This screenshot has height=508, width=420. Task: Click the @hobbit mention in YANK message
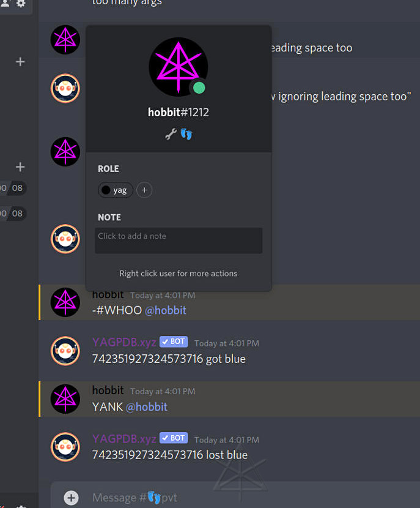coord(146,407)
